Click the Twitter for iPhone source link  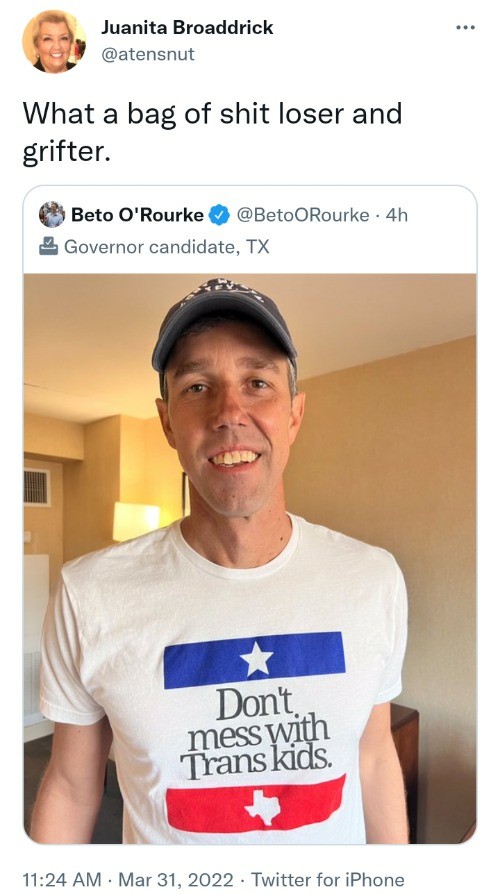click(328, 879)
